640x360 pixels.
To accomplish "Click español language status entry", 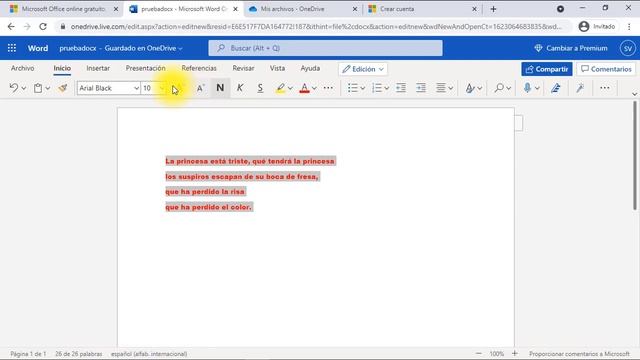I will coord(149,354).
